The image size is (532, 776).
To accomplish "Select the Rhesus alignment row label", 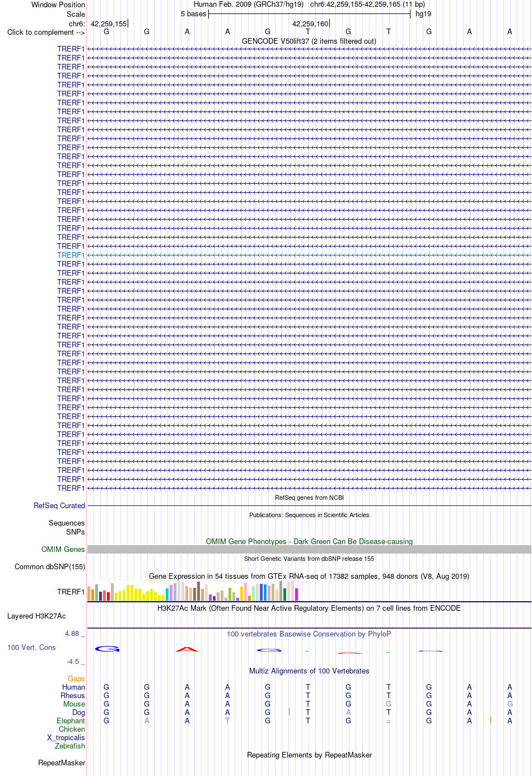I will pyautogui.click(x=73, y=695).
